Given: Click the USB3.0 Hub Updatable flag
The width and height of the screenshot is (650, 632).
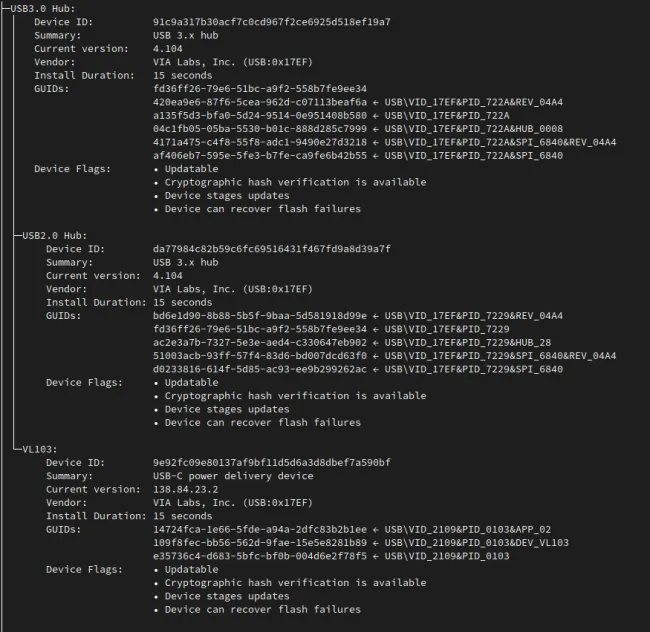Looking at the screenshot, I should [191, 169].
